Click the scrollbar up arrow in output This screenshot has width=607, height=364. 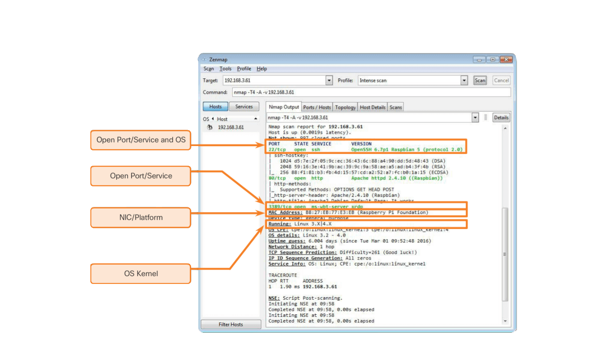tap(505, 128)
